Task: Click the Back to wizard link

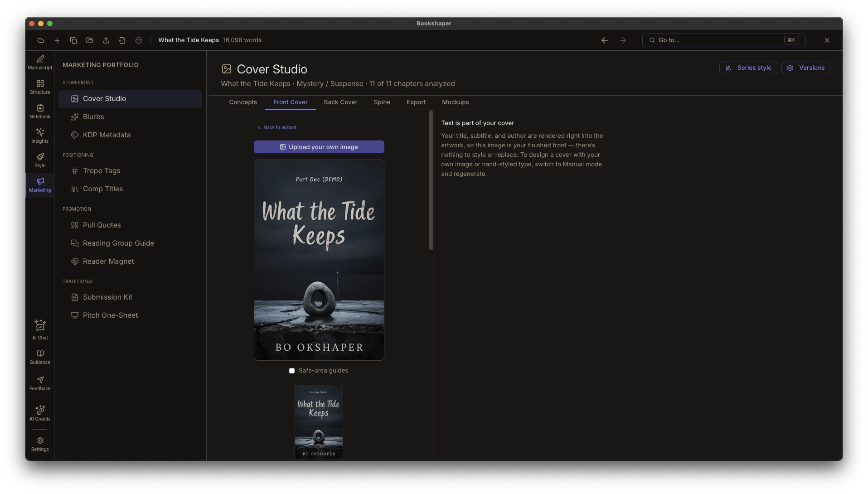Action: pyautogui.click(x=276, y=128)
